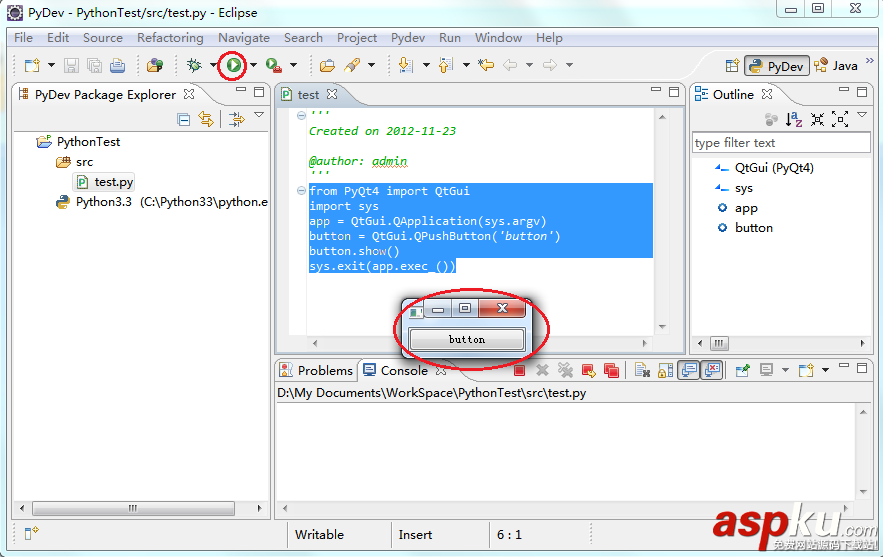Image resolution: width=883 pixels, height=557 pixels.
Task: Terminate the running process in Console
Action: [519, 371]
